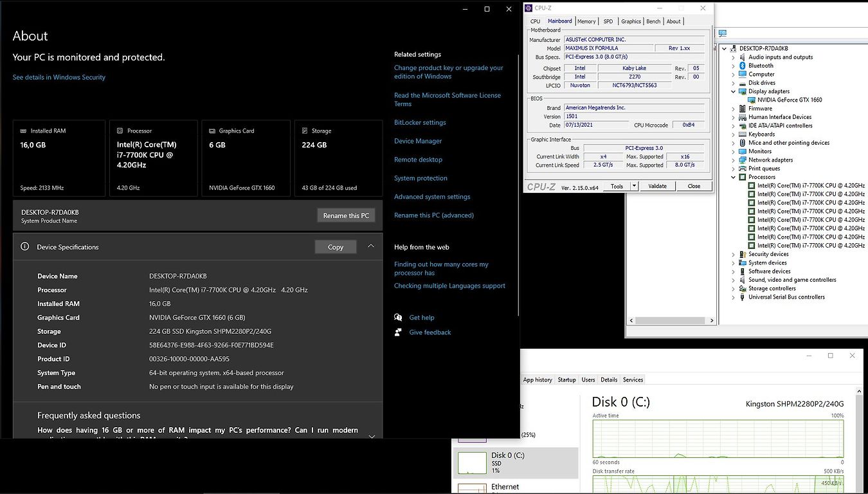Switch to the CPU tab in CPU-Z
This screenshot has height=494, width=868.
coord(536,21)
